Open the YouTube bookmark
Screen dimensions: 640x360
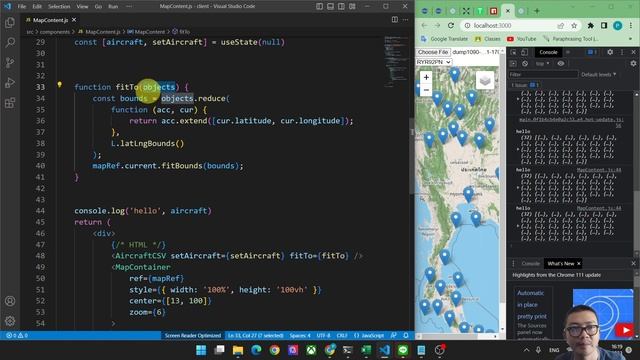coord(522,39)
